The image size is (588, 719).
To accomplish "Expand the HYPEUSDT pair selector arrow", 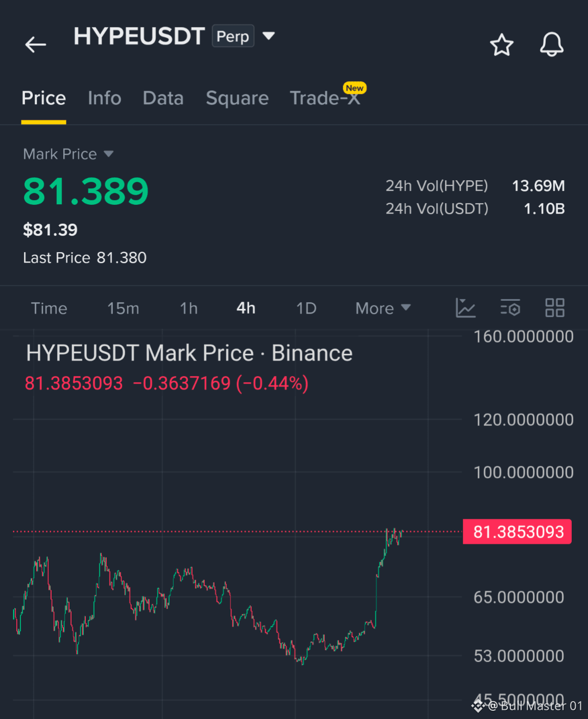I will [269, 36].
